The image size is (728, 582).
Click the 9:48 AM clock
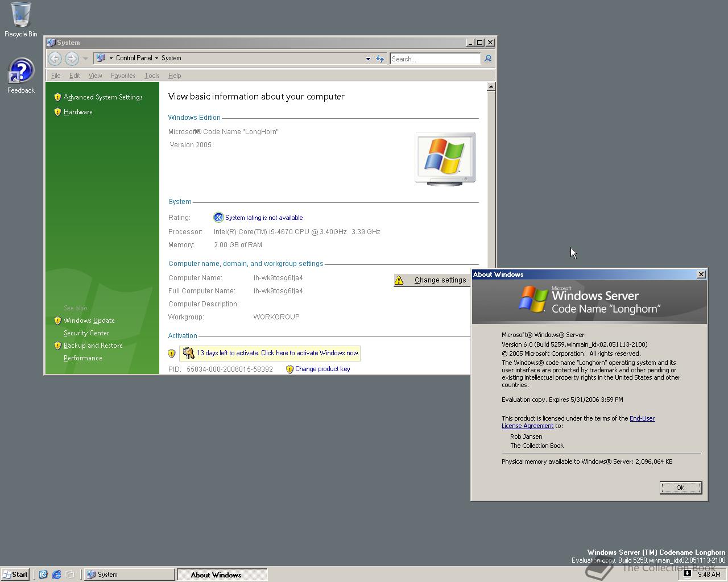[x=709, y=575]
